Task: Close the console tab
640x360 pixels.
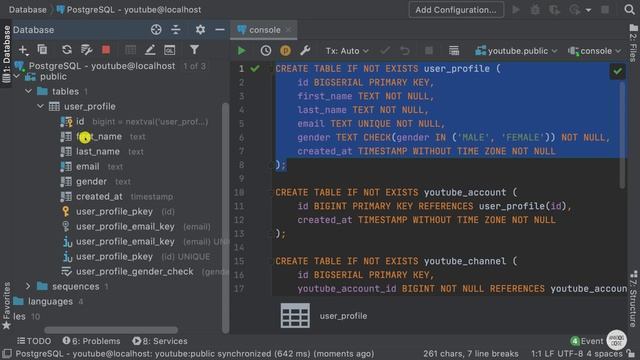Action: point(289,30)
